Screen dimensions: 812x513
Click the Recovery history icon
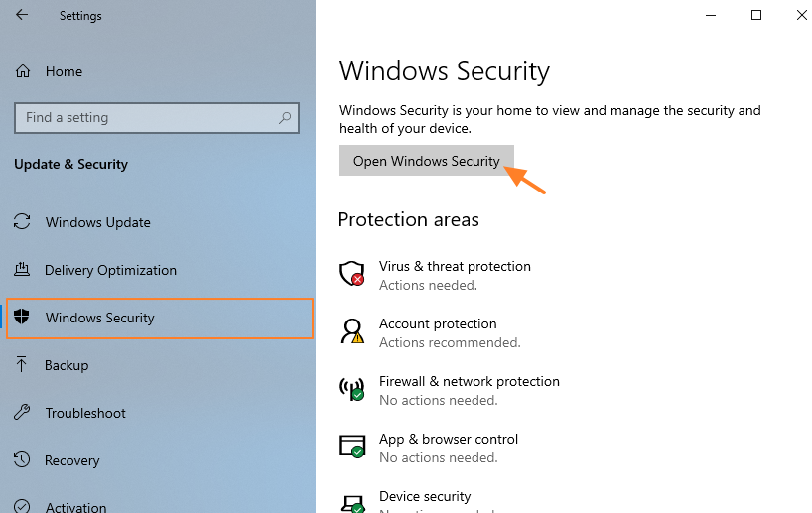tap(22, 459)
